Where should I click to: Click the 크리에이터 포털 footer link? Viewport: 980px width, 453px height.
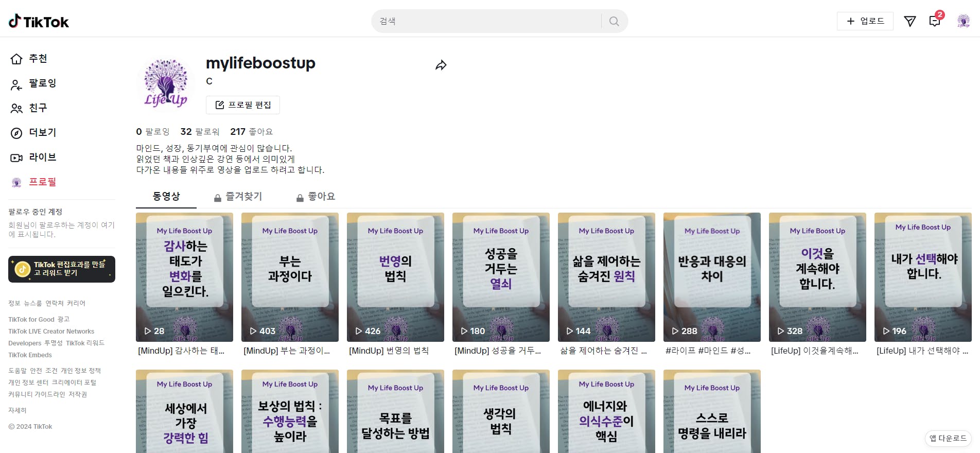point(74,382)
